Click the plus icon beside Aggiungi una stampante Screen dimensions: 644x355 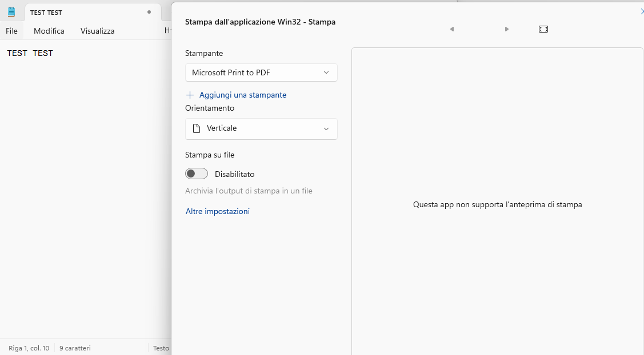190,95
